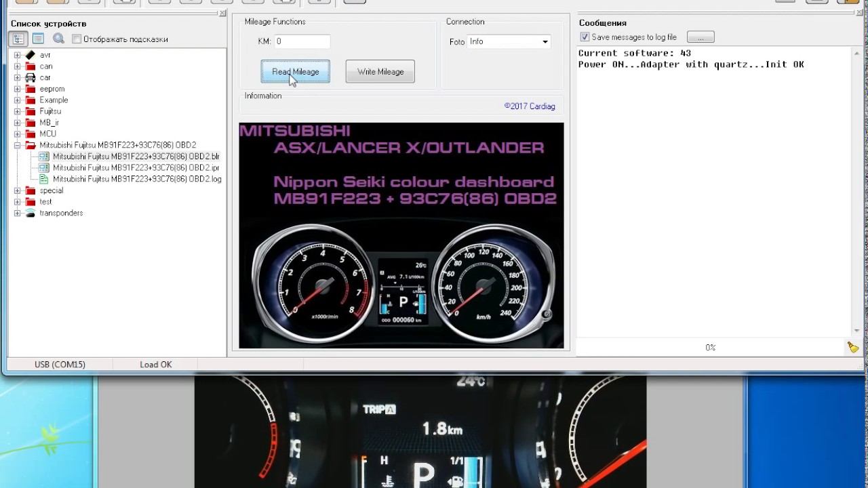The height and width of the screenshot is (488, 868).
Task: Expand the Example folder node
Action: [18, 100]
